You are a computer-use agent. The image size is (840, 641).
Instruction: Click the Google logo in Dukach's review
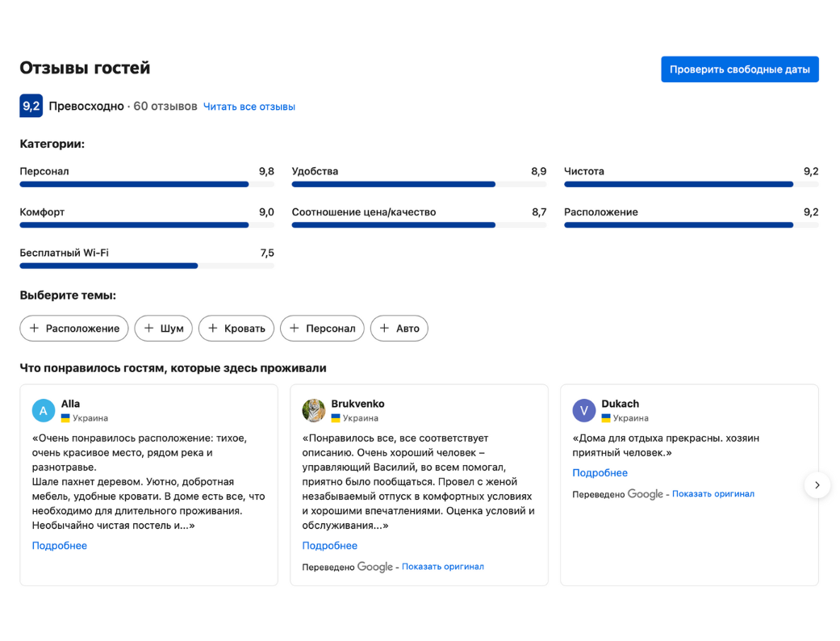[646, 494]
